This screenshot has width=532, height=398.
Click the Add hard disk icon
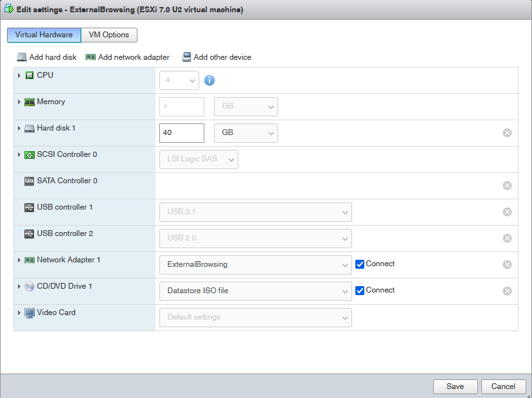[x=23, y=57]
